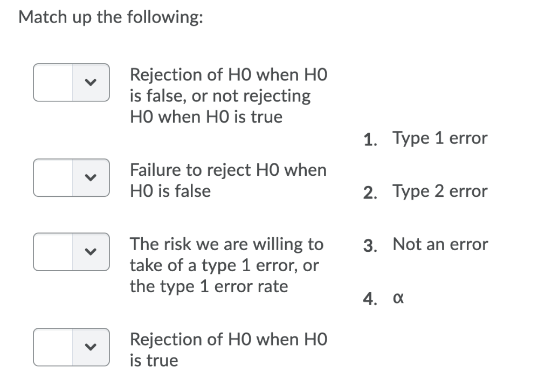Click the 'Not an error' answer choice

[x=440, y=244]
